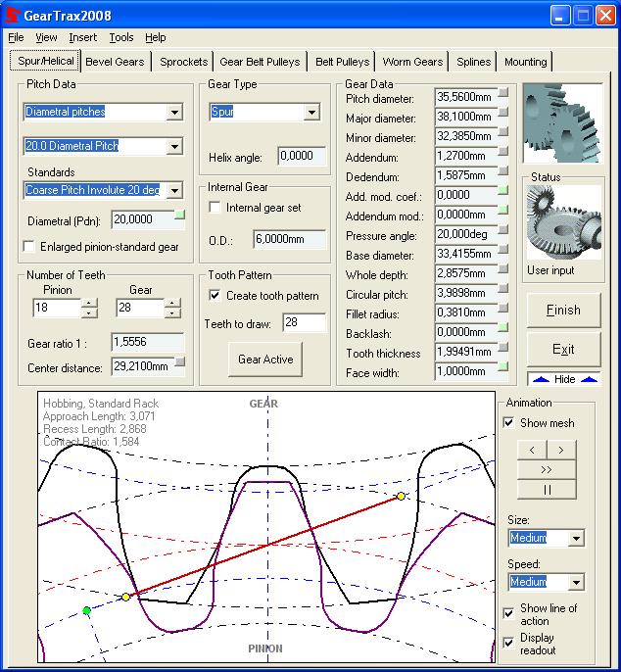Click the Exit button

click(563, 350)
